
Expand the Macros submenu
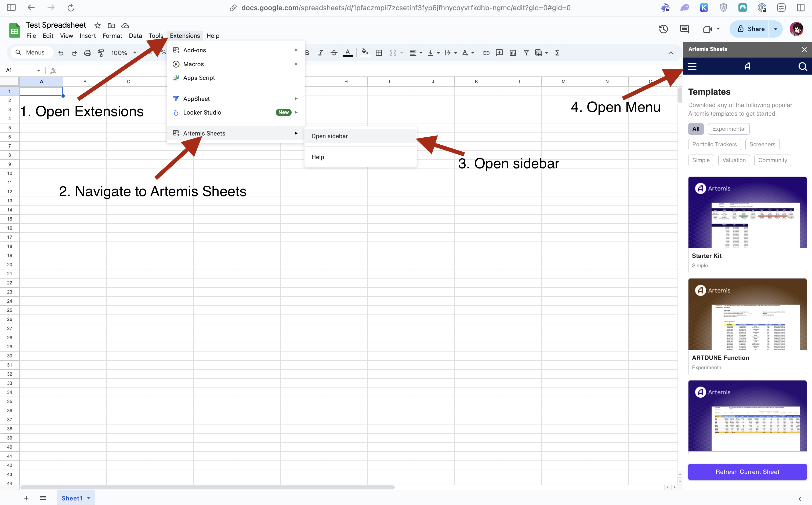pos(235,64)
